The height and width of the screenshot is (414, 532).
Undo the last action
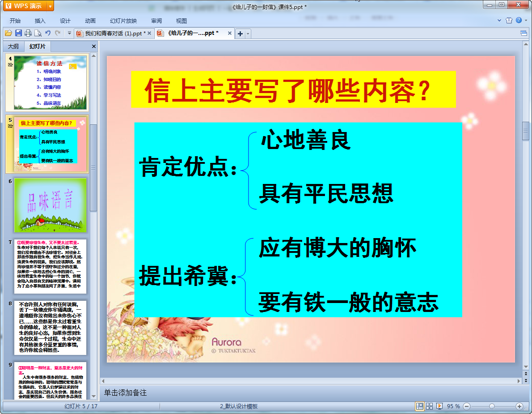[48, 33]
